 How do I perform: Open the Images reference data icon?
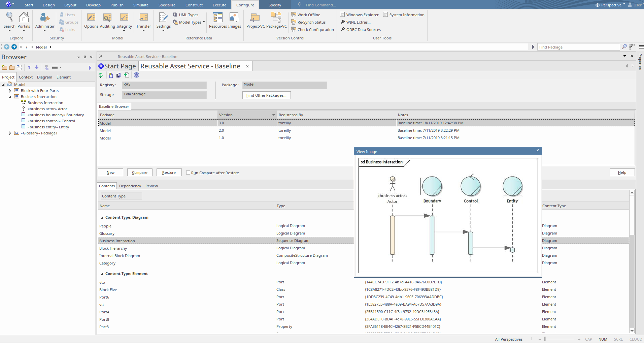click(x=234, y=18)
